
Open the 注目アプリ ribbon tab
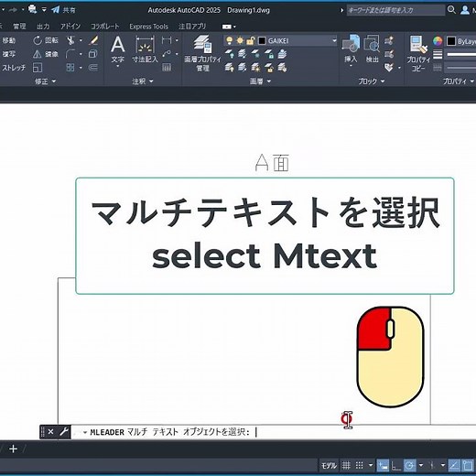click(192, 27)
